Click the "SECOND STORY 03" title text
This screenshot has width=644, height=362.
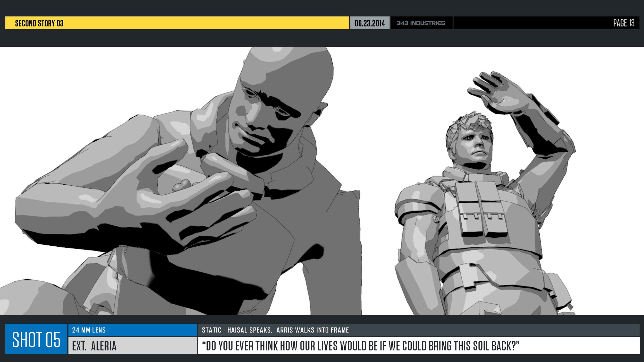(x=39, y=23)
